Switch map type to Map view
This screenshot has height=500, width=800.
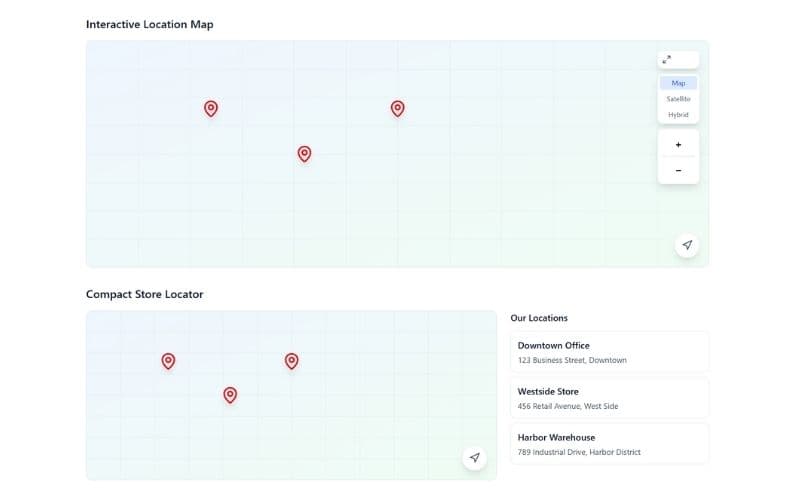pos(678,83)
